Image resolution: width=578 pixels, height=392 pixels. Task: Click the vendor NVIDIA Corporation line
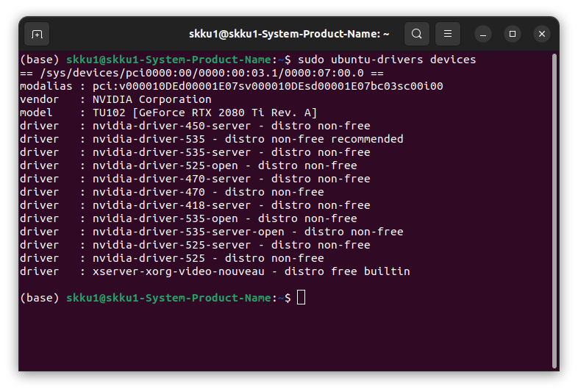pos(115,99)
